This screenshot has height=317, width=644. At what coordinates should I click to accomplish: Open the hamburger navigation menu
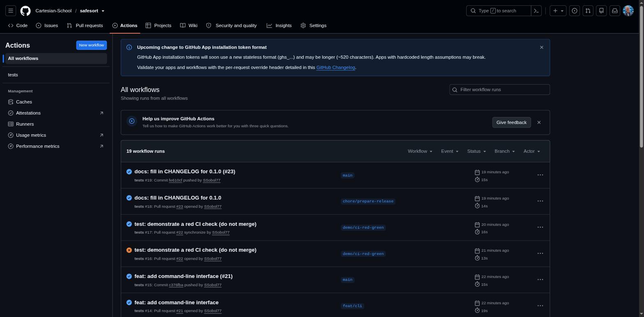click(x=11, y=11)
